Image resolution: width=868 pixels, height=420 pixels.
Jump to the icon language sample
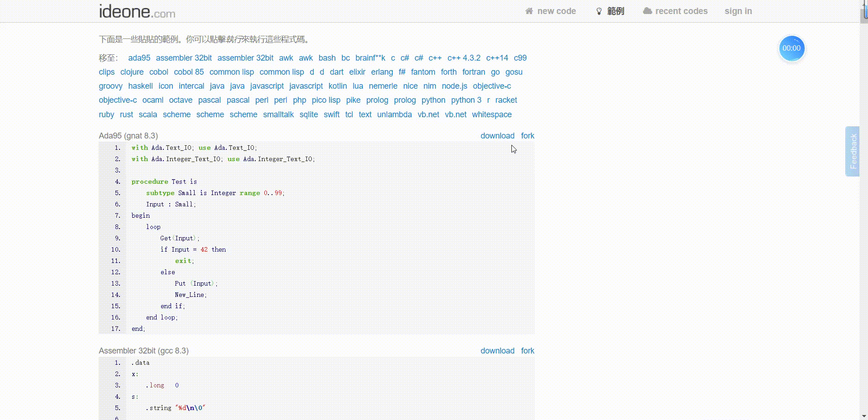(166, 86)
